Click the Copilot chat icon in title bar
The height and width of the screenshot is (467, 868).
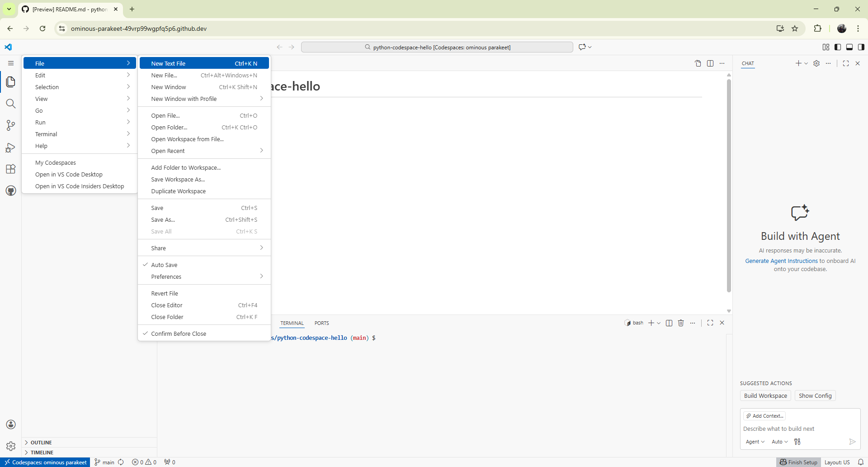click(x=582, y=47)
